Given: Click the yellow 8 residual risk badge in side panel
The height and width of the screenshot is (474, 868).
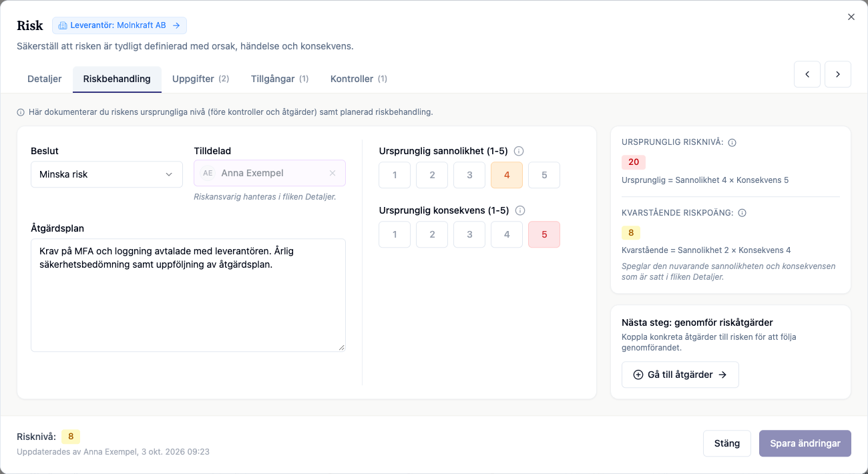Looking at the screenshot, I should pos(631,232).
